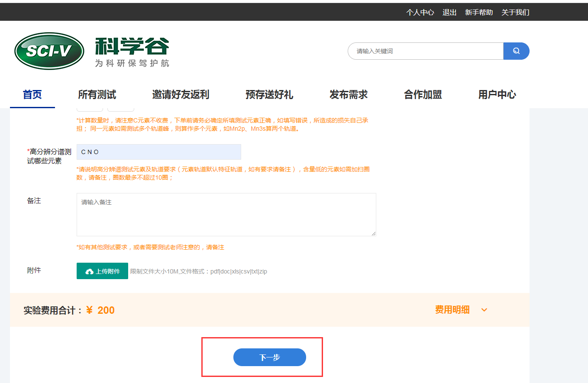Go to 关于我们 page

point(515,13)
